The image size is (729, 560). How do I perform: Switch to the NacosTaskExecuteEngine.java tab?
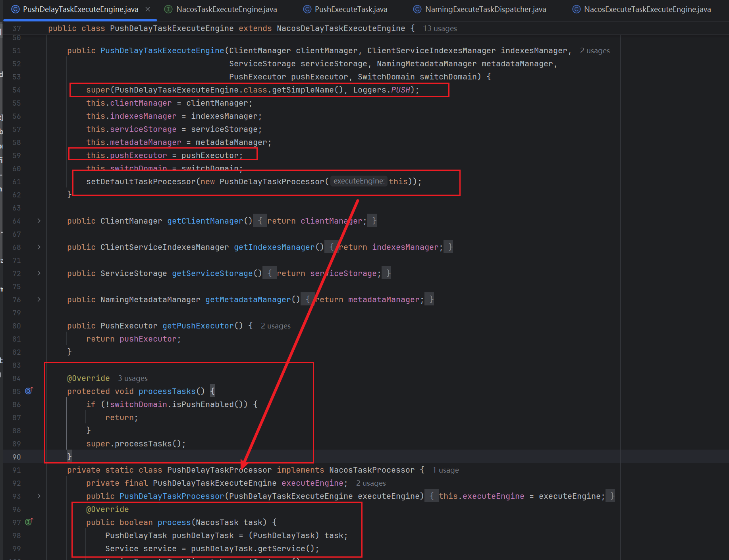pyautogui.click(x=226, y=9)
